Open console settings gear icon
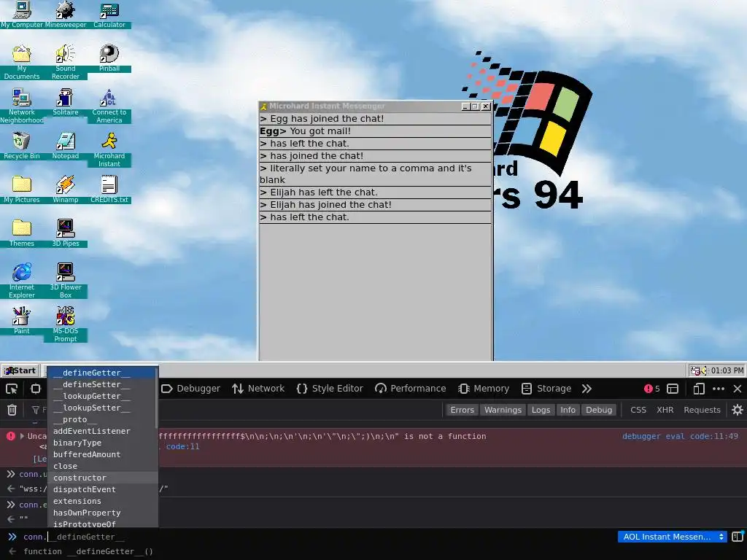 (x=738, y=410)
